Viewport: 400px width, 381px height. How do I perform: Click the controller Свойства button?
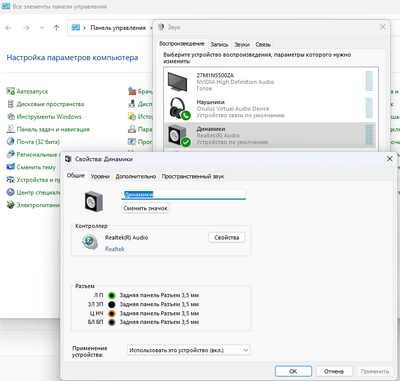pos(227,237)
